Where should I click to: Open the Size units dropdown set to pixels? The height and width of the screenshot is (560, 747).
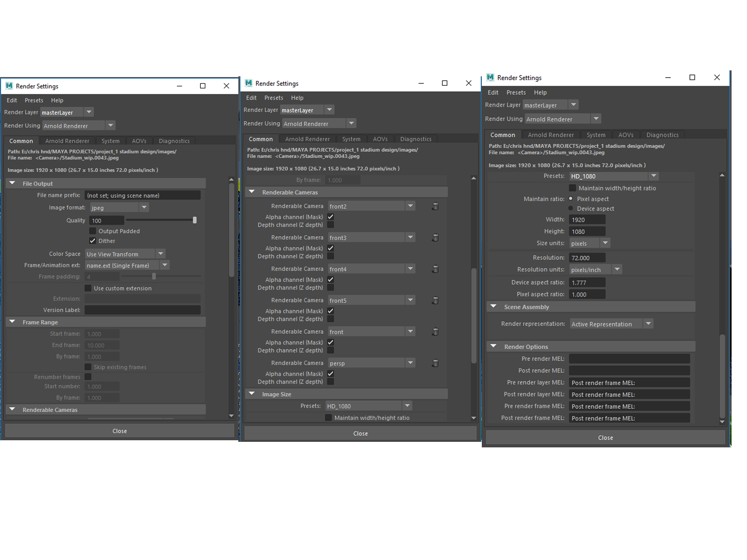click(590, 243)
